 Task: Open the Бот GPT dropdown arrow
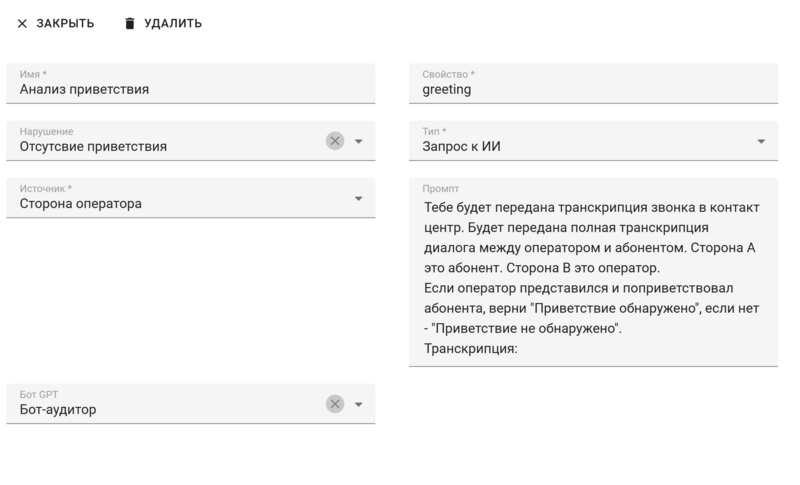pyautogui.click(x=359, y=404)
